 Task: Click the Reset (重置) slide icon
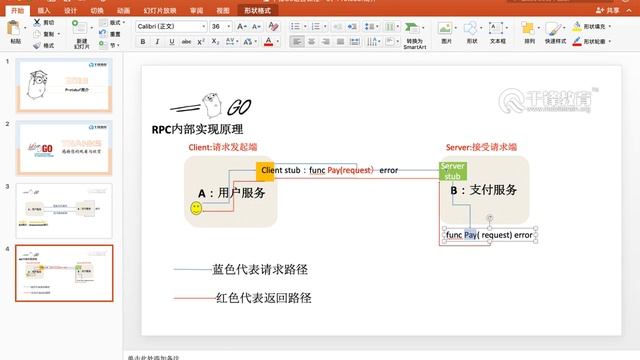pyautogui.click(x=102, y=34)
